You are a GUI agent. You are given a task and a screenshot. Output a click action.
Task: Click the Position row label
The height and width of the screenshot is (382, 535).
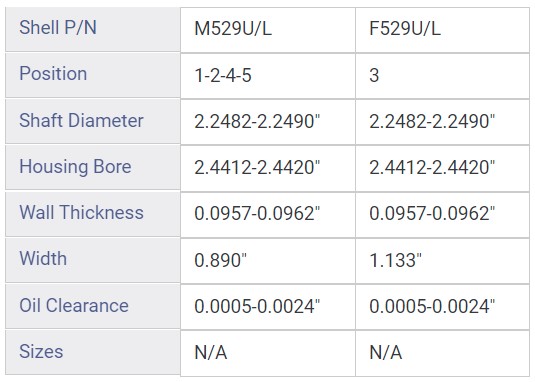point(93,75)
